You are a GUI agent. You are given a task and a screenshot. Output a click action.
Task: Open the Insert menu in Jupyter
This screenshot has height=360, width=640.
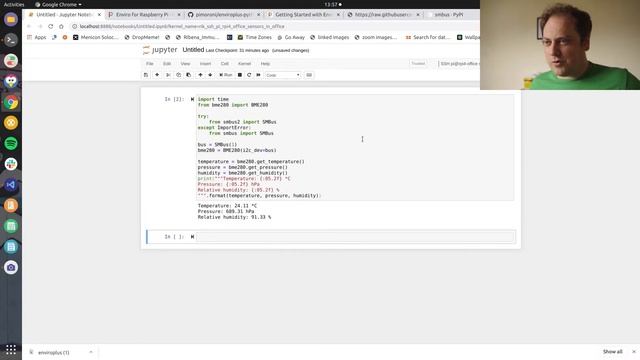(x=205, y=64)
